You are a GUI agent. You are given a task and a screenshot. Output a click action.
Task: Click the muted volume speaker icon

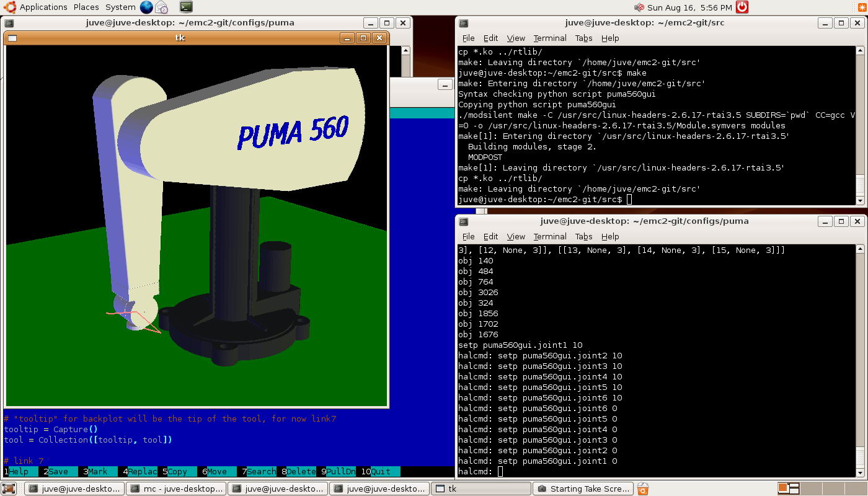[639, 7]
